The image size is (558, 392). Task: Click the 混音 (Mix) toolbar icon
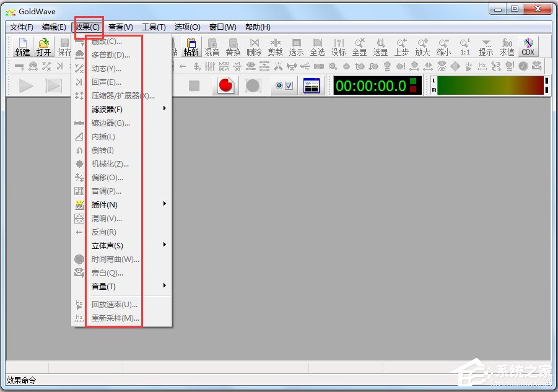point(212,46)
